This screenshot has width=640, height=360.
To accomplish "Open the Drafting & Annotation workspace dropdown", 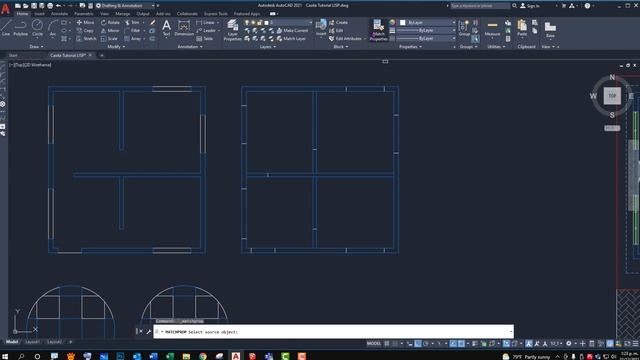I will click(127, 6).
